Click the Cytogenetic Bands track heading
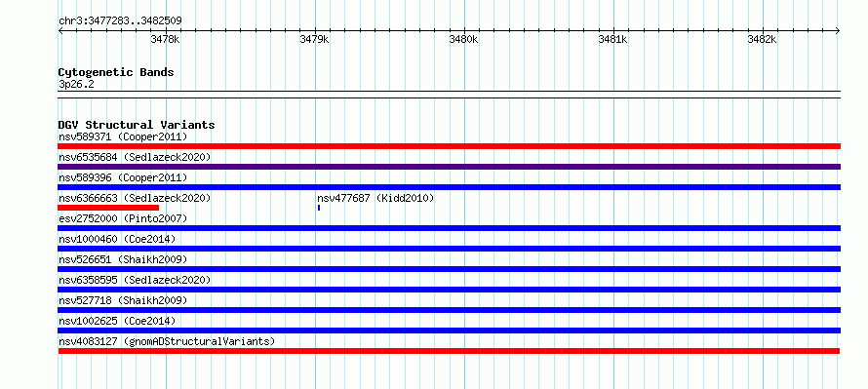This screenshot has width=868, height=389. point(116,72)
